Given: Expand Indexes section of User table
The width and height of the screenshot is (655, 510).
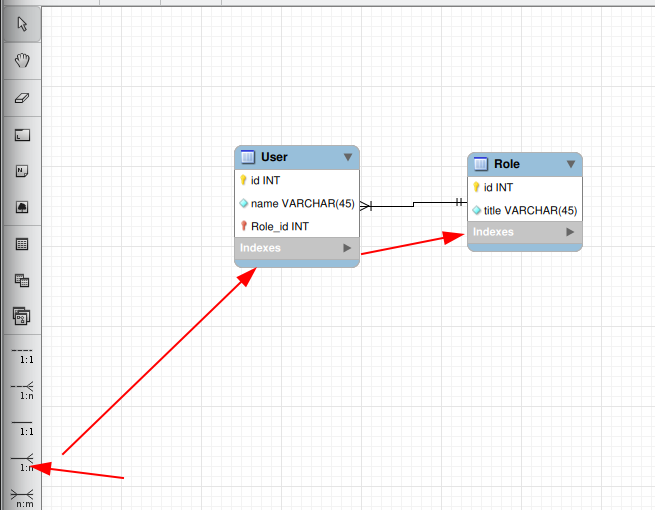Looking at the screenshot, I should tap(348, 247).
